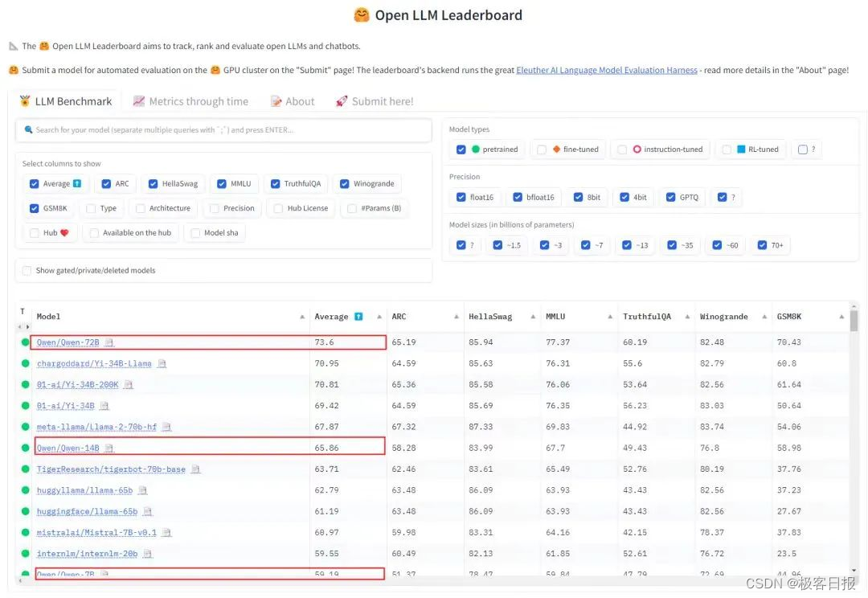Show the #Params (B) column

tap(351, 208)
